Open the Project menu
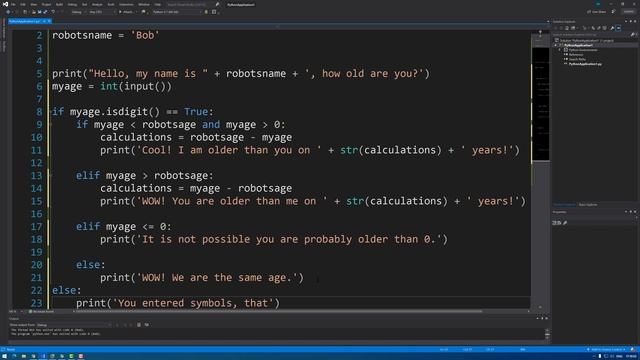This screenshot has height=360, width=640. tap(46, 4)
